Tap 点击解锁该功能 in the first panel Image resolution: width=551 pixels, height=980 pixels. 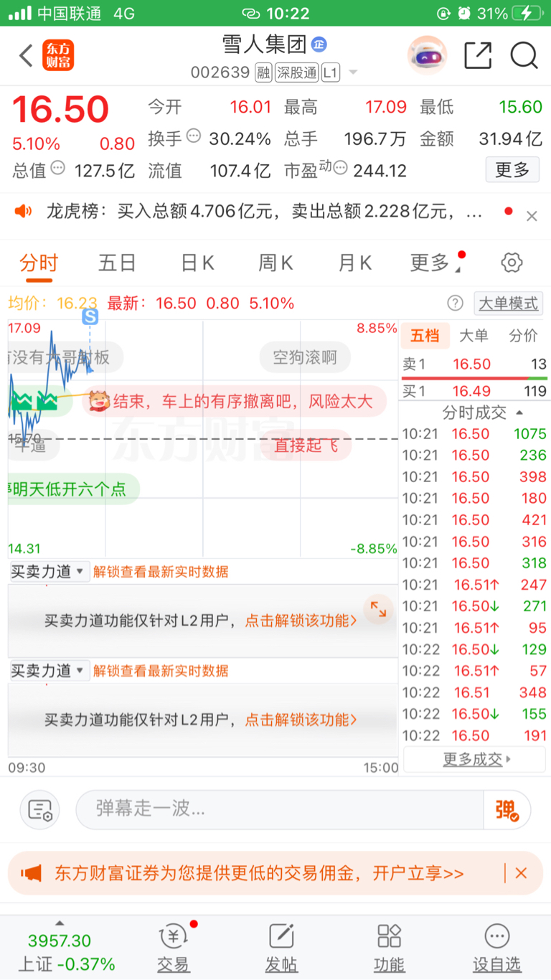(x=301, y=621)
